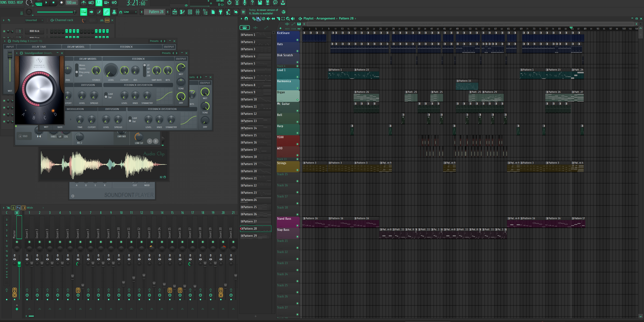Click the record button
644x322 pixels.
click(61, 3)
